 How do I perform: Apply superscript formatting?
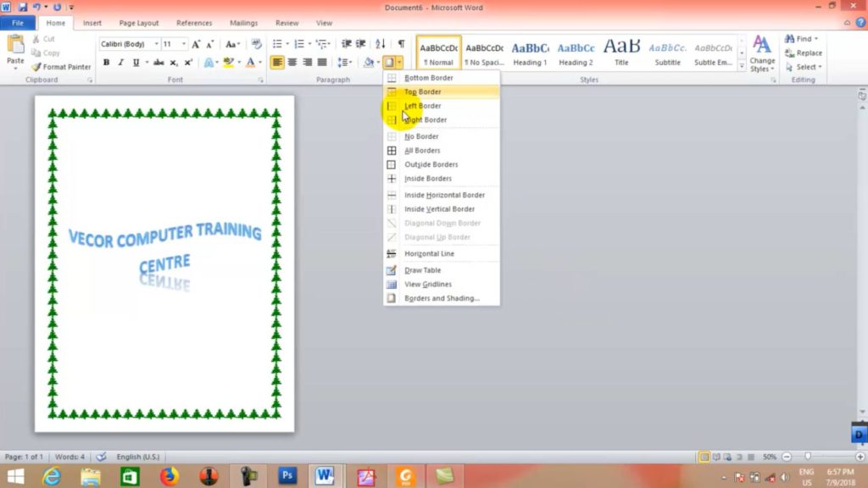tap(188, 63)
